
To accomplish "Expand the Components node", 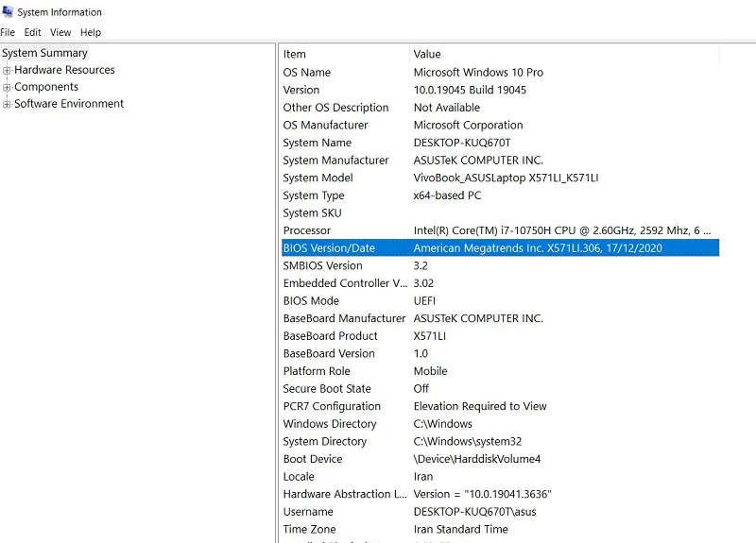I will coord(7,87).
